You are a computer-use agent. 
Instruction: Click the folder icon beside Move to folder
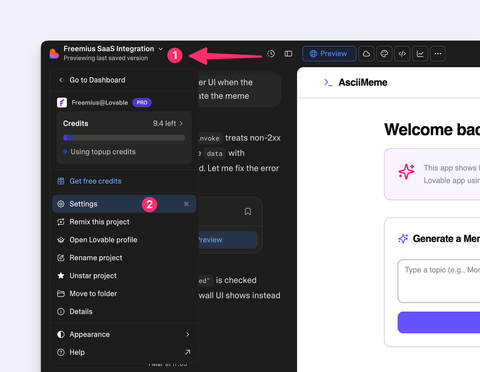coord(61,294)
